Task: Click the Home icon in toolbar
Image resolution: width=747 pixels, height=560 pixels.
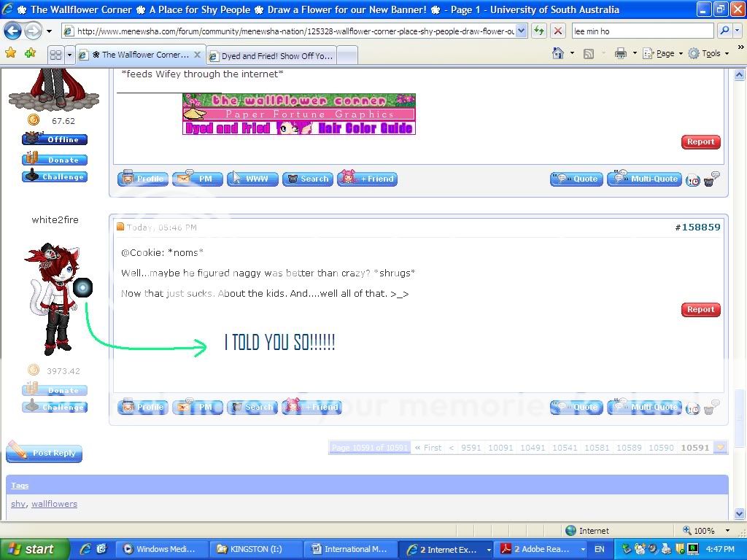Action: 558,53
